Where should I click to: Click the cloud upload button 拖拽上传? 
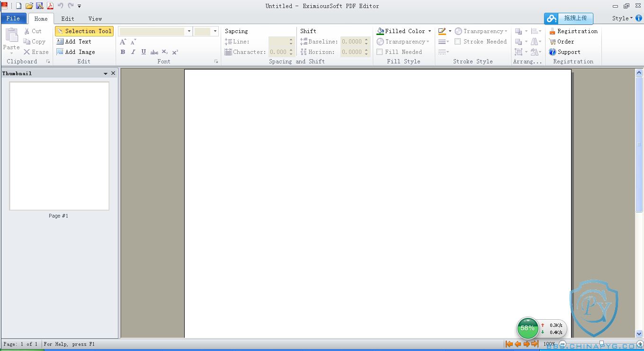click(568, 18)
